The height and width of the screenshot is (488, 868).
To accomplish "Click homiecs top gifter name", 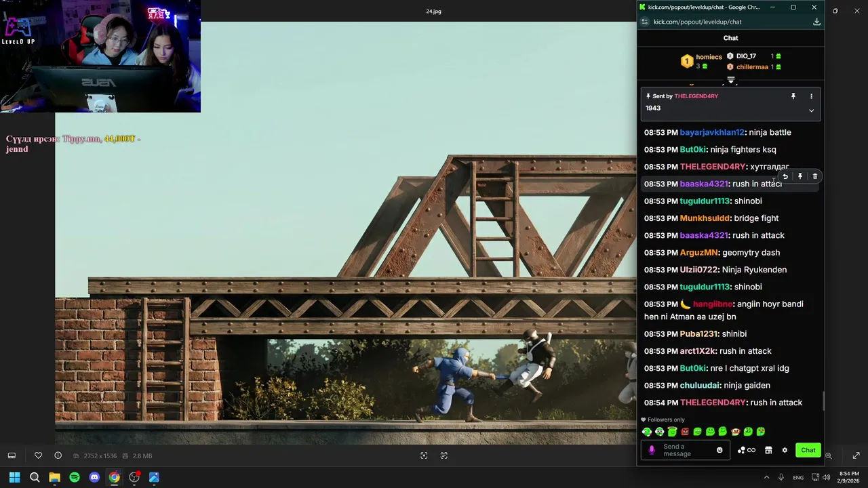I will [709, 57].
